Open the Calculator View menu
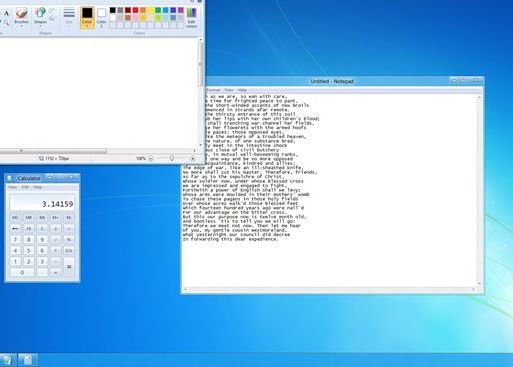The image size is (513, 367). point(12,187)
